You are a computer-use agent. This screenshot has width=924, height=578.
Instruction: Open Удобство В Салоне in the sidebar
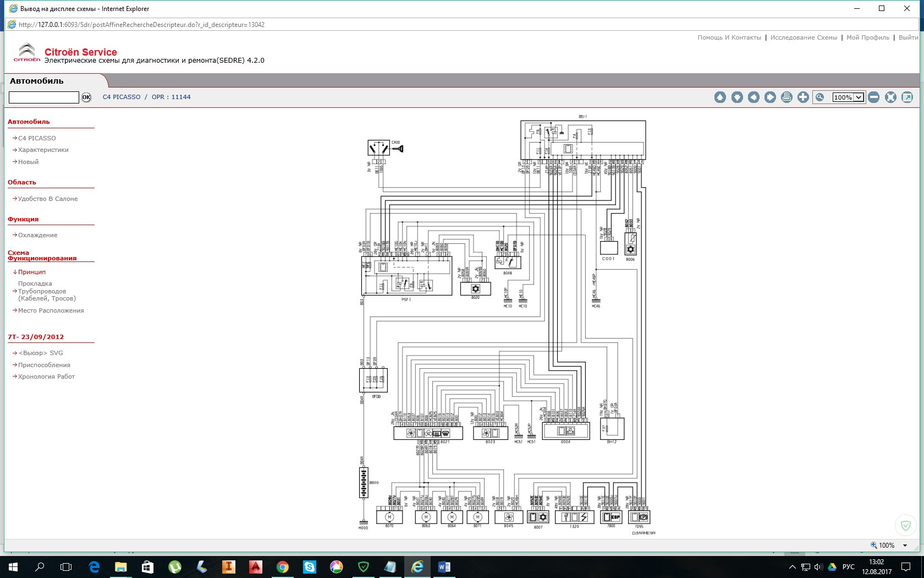tap(48, 199)
